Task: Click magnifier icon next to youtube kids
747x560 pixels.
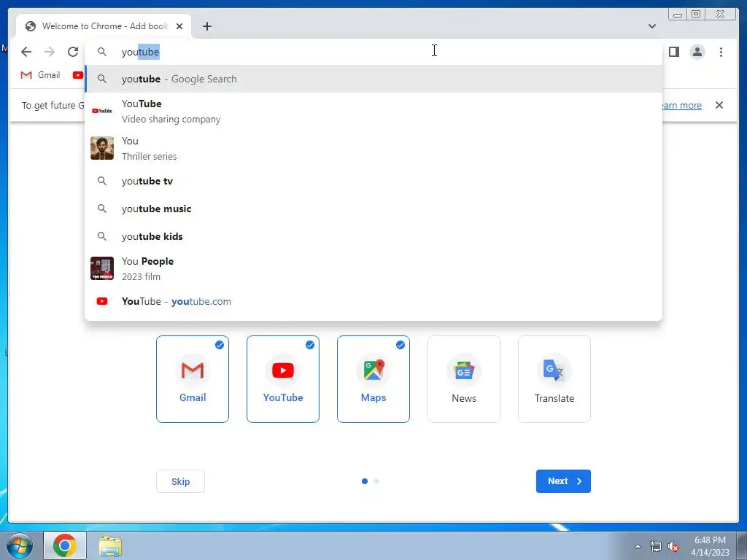Action: click(102, 236)
